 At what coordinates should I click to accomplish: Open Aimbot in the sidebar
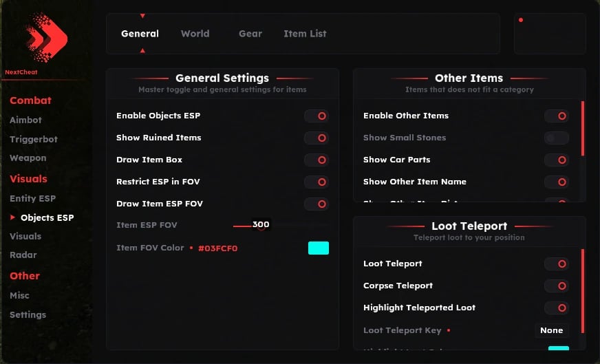(x=25, y=120)
